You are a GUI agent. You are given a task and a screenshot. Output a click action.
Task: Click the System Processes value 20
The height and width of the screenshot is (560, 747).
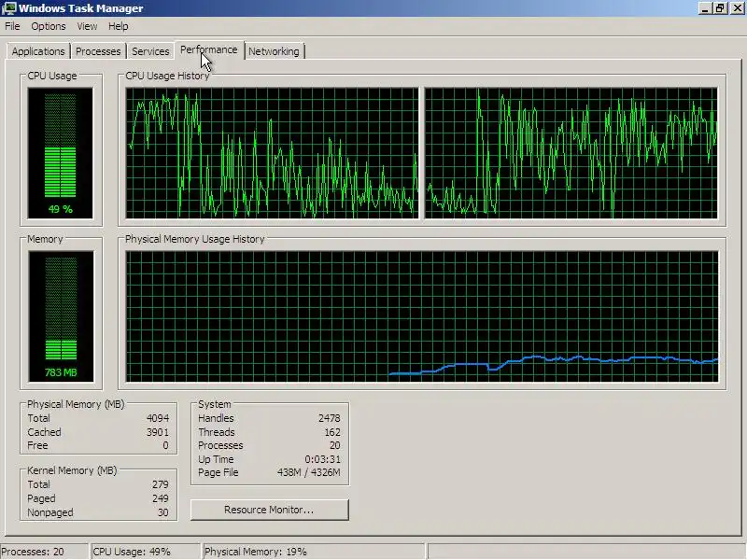pyautogui.click(x=335, y=446)
